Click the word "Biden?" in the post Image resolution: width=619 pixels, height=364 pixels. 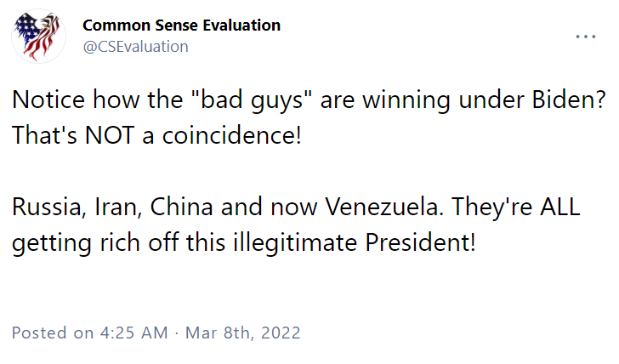(569, 100)
